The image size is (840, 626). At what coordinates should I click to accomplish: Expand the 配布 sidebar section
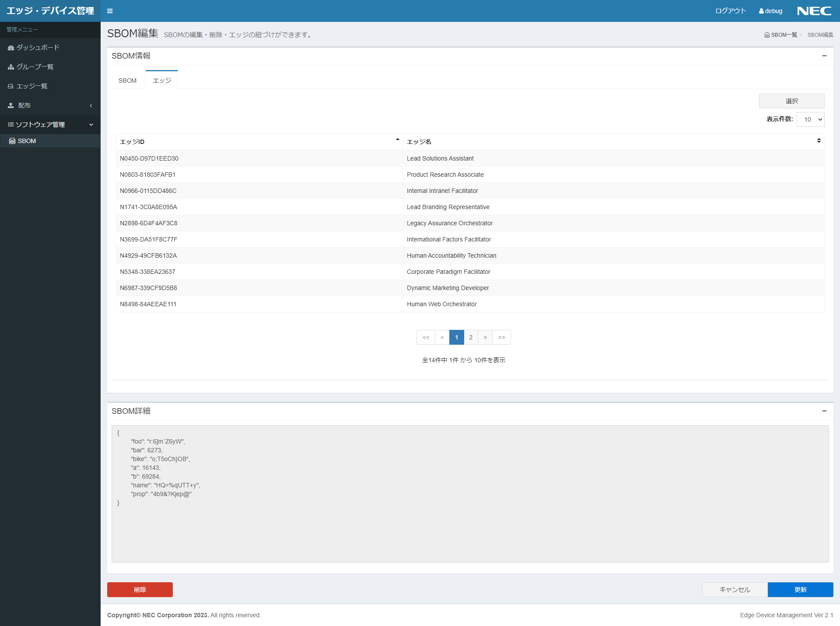91,105
